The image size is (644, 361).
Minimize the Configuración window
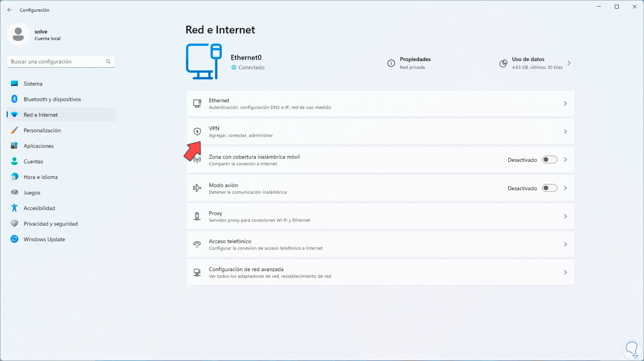[599, 7]
